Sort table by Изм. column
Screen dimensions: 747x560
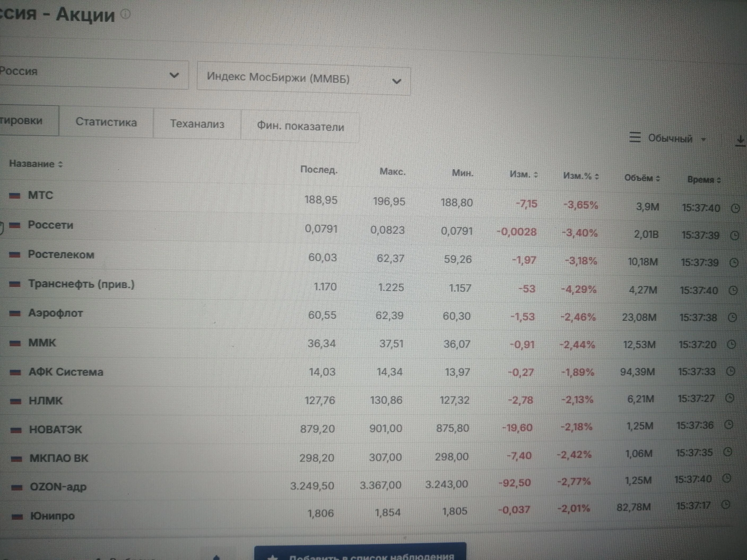(524, 174)
